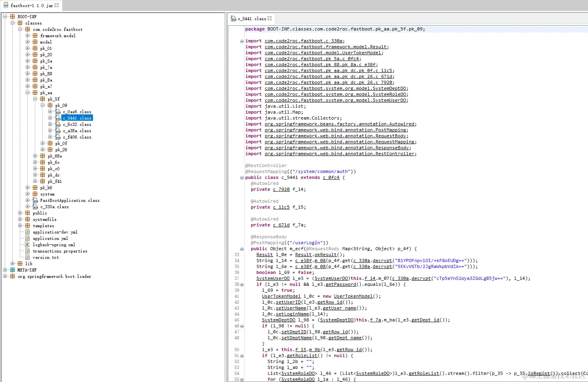Select the model package tree item
This screenshot has width=588, height=382.
(x=46, y=42)
